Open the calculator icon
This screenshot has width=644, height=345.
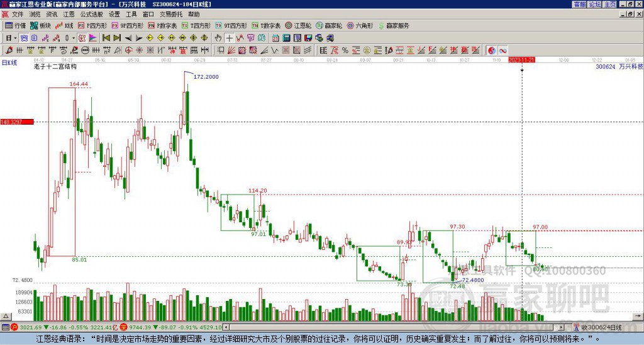(286, 38)
